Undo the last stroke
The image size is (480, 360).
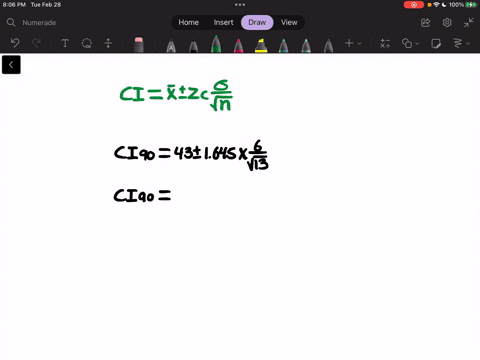(x=15, y=43)
